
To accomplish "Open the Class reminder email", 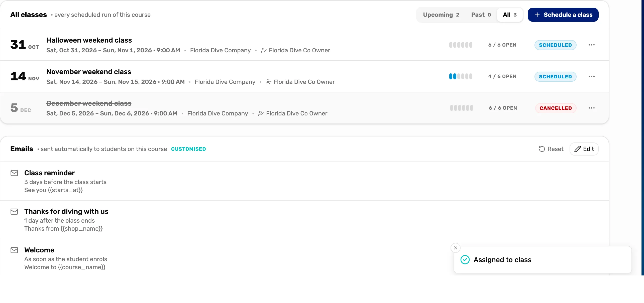I will (304, 181).
